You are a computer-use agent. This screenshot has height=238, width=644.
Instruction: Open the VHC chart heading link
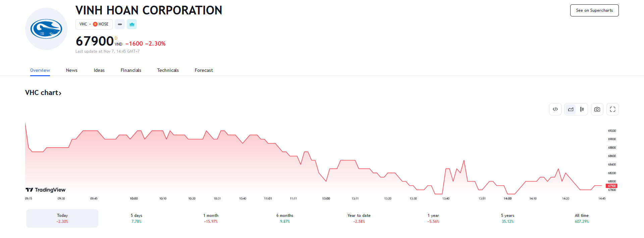point(43,93)
